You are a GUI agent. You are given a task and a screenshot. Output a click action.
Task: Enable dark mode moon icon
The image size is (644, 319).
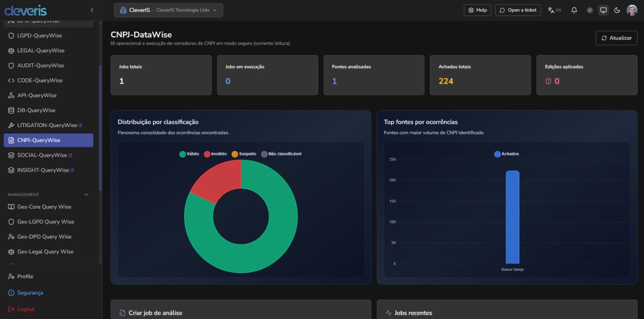[617, 10]
